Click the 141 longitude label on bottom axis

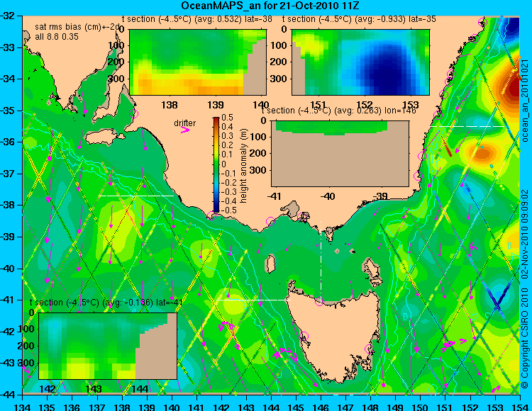196,407
